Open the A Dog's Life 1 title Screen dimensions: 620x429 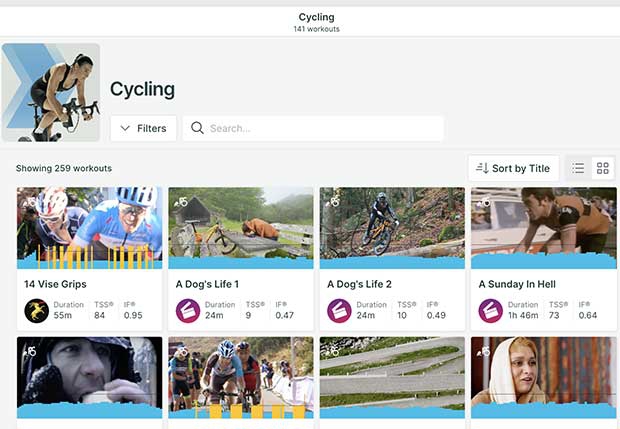pyautogui.click(x=207, y=284)
